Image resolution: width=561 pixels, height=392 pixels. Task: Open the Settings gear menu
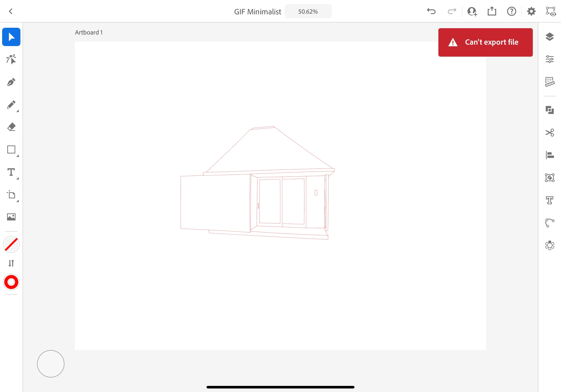[x=531, y=11]
